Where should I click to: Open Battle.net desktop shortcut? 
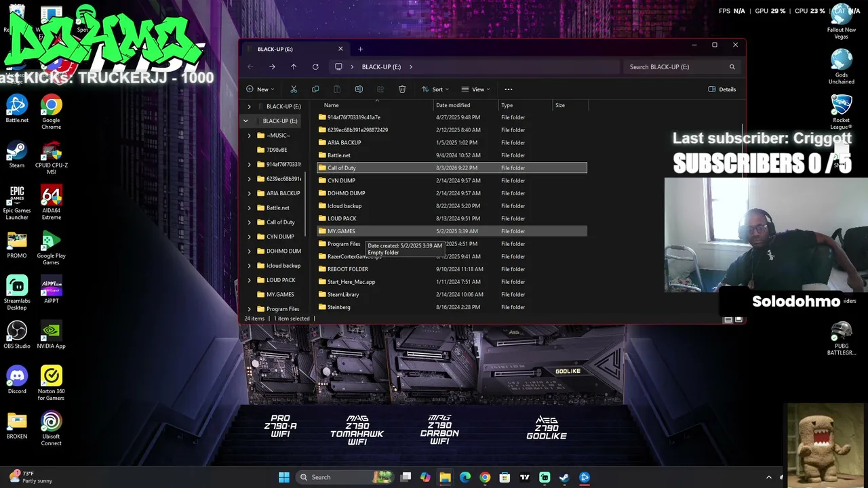17,108
